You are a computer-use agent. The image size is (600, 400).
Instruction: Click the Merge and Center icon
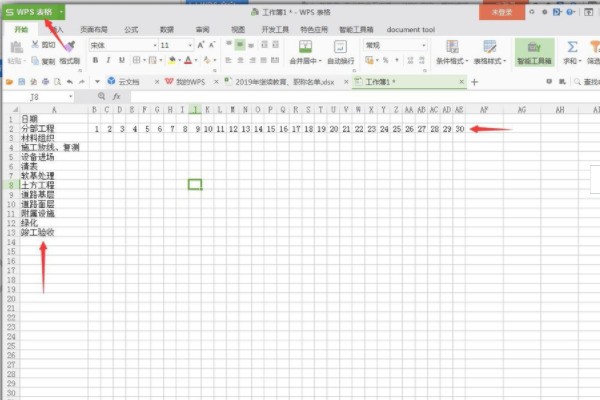pyautogui.click(x=305, y=47)
